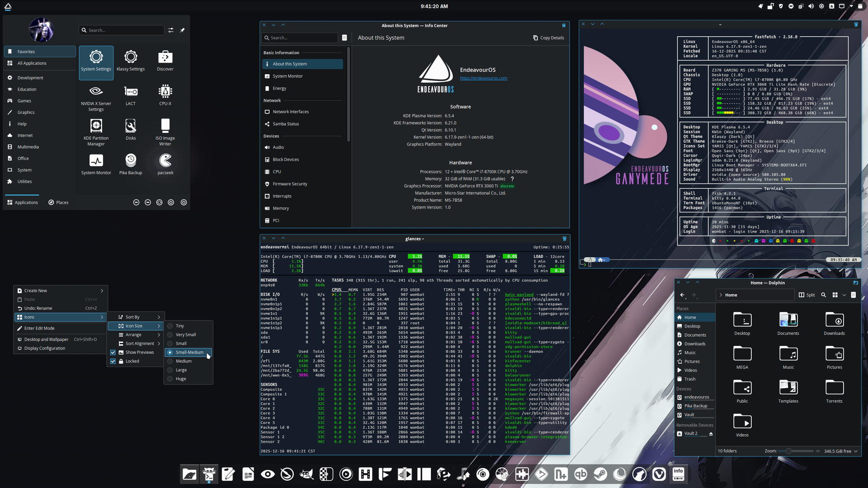Open the free space dropdown in Dolphin status bar
Screen dimensions: 868x488
[x=856, y=451]
